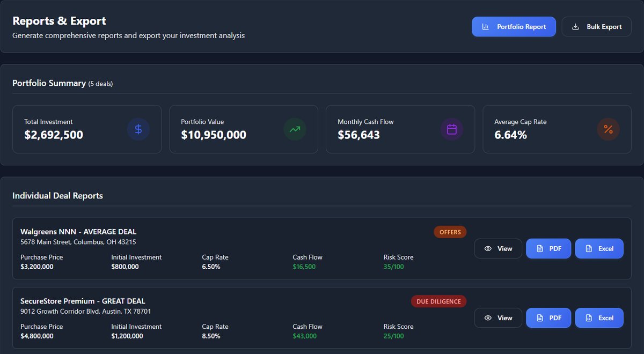Download the PDF for SecureStore Premium
The height and width of the screenshot is (354, 644).
pyautogui.click(x=548, y=318)
